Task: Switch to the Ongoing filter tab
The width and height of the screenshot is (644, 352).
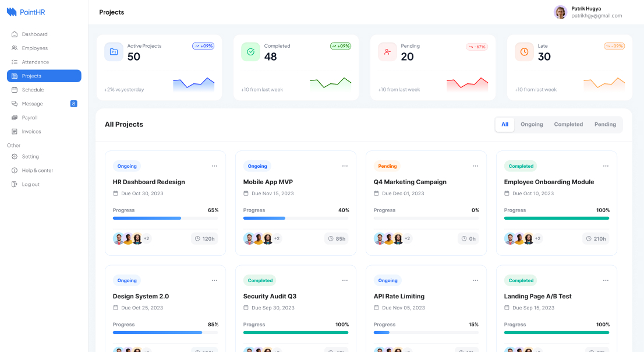Action: (x=532, y=124)
